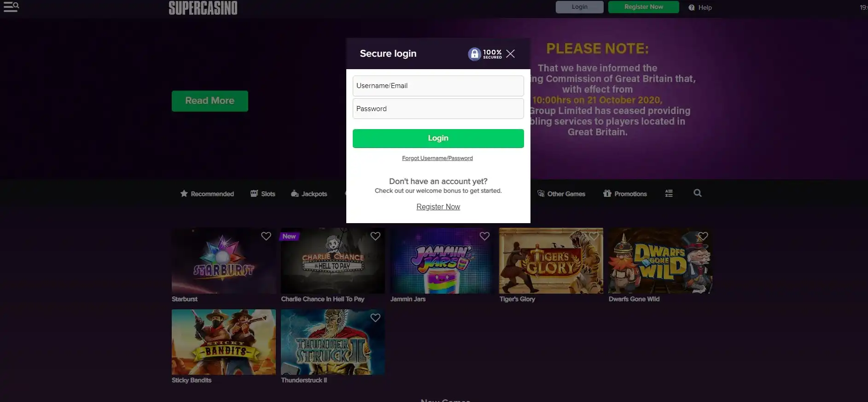868x402 pixels.
Task: Favorite Jammin Jars with heart icon
Action: click(x=484, y=236)
